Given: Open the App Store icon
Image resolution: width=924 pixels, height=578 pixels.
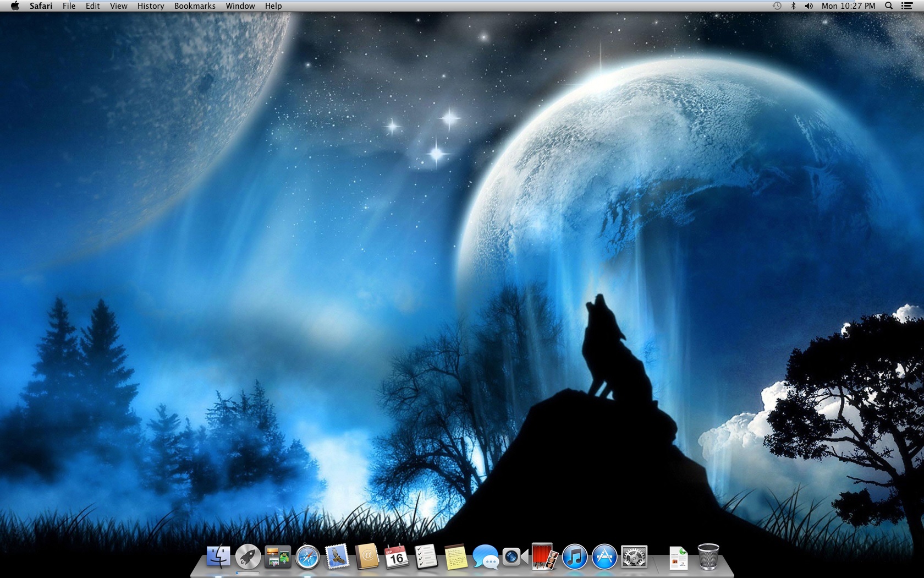Looking at the screenshot, I should pyautogui.click(x=604, y=557).
